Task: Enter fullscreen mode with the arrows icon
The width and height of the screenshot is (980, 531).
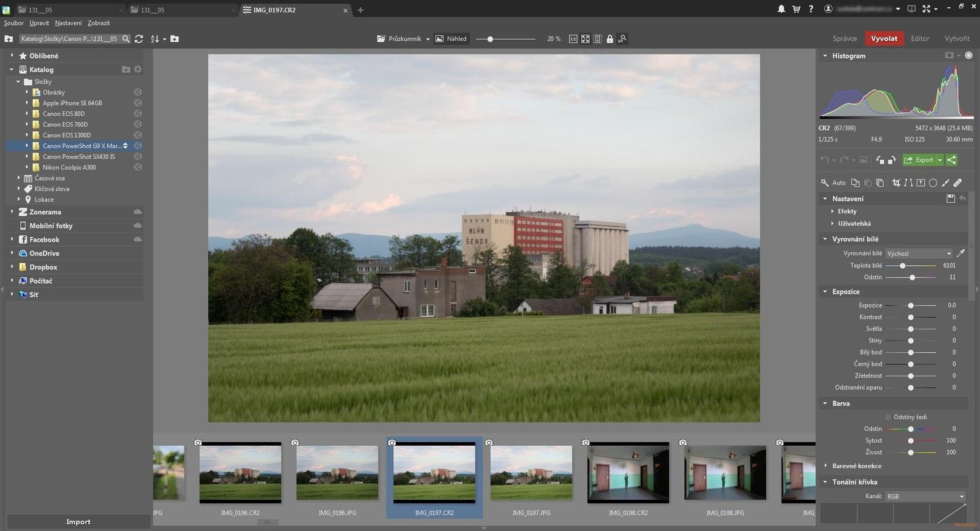Action: click(x=926, y=9)
